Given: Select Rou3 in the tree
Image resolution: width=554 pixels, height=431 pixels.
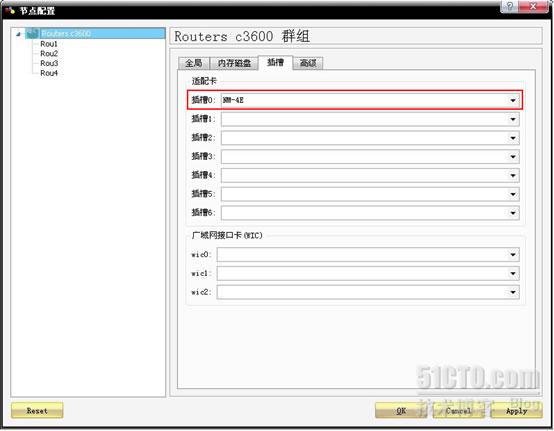Looking at the screenshot, I should point(49,63).
